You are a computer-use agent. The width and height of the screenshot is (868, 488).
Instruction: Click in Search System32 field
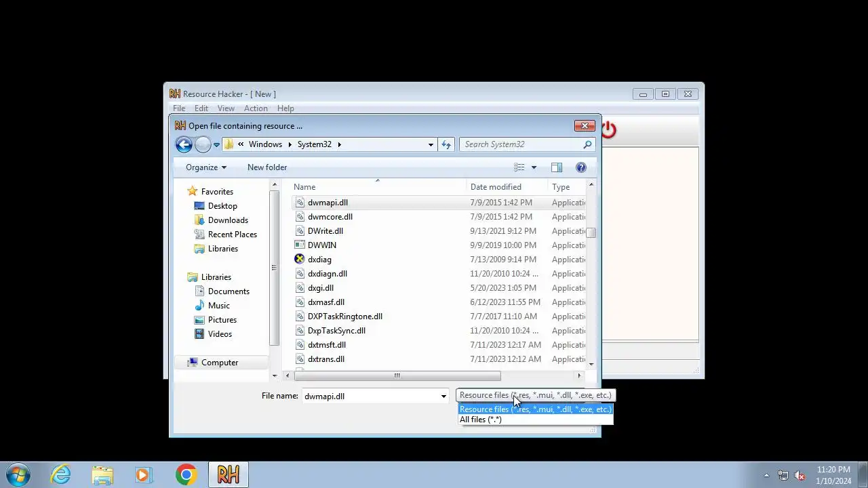pyautogui.click(x=521, y=144)
